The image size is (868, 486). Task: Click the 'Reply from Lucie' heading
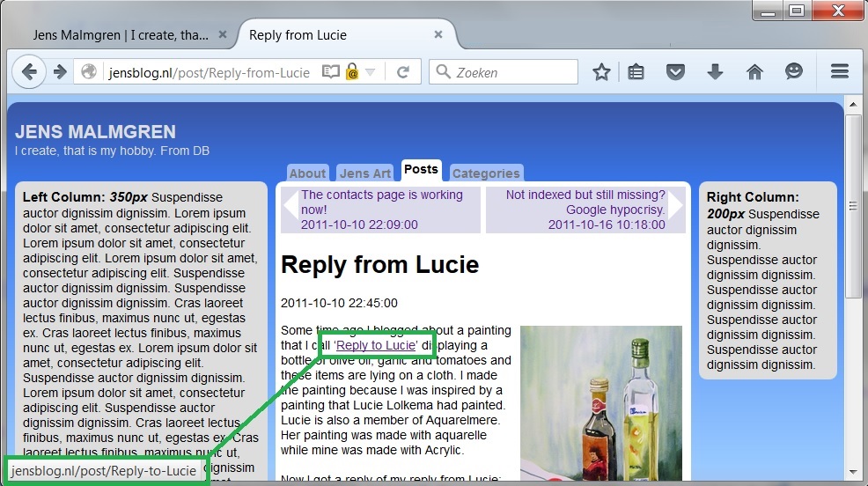379,265
